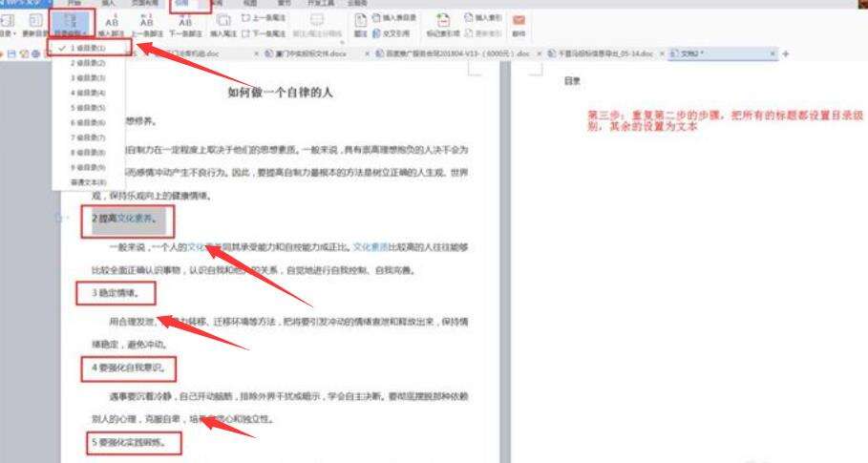Select 6级目录 in the level menu
This screenshot has width=868, height=463.
89,123
